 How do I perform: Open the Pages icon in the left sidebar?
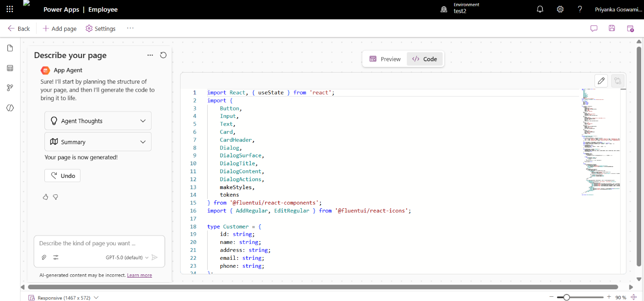[10, 48]
